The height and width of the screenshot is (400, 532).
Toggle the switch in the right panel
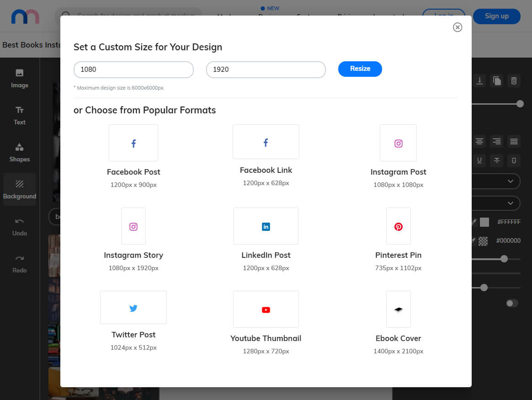[512, 303]
